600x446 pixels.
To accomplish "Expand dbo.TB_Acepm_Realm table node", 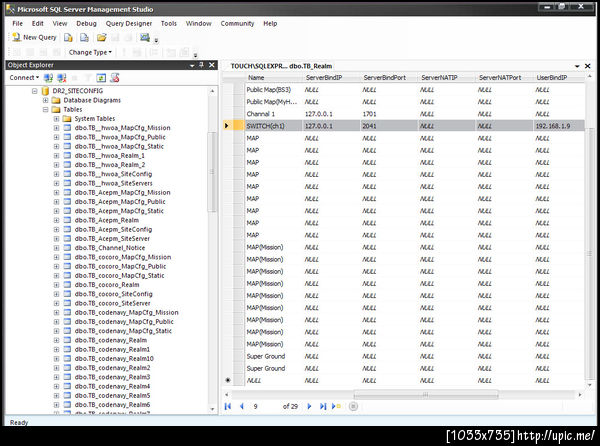I will click(56, 220).
